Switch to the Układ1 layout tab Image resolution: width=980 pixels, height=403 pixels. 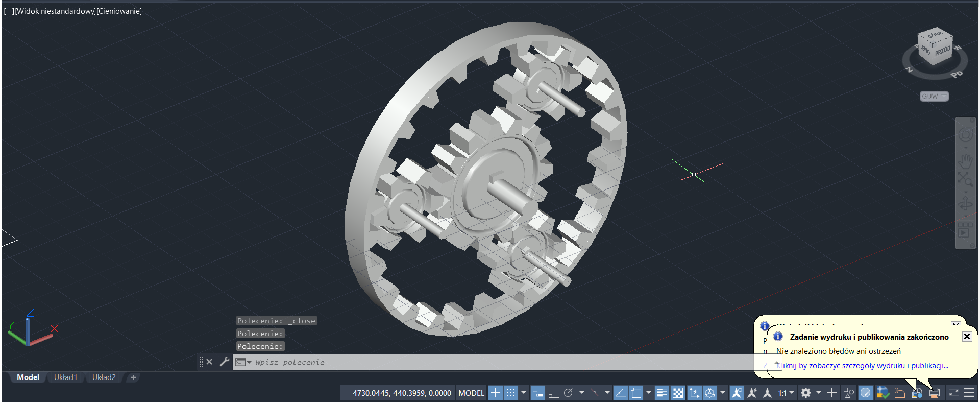point(65,377)
